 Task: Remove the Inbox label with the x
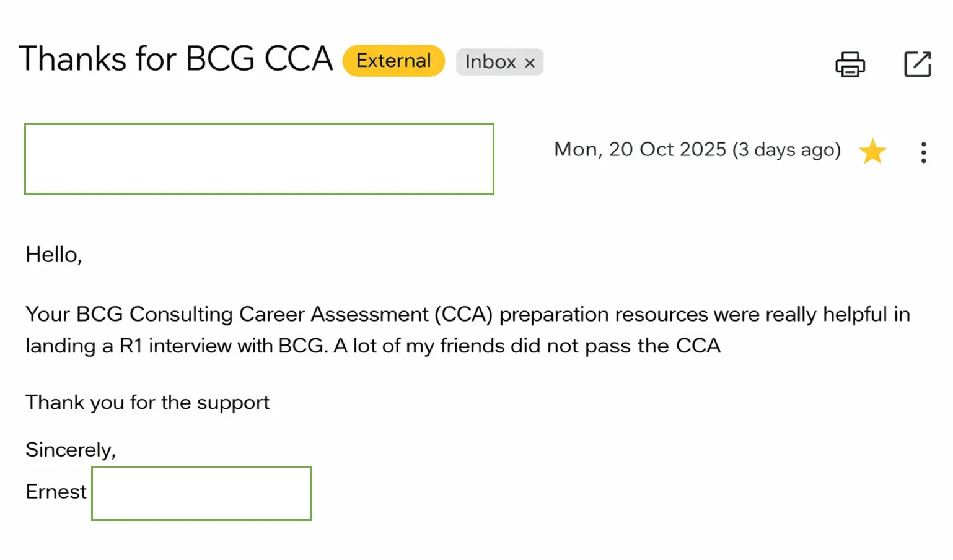click(530, 63)
